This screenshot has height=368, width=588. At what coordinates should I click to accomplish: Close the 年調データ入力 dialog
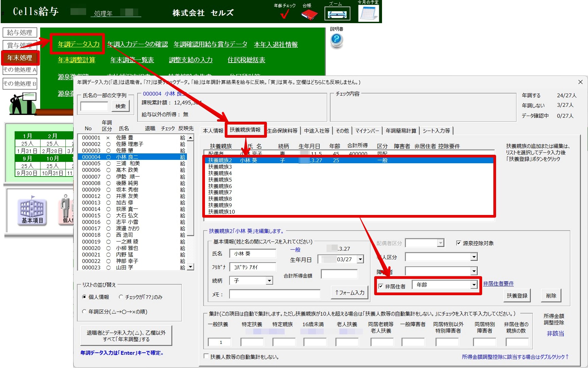click(581, 82)
